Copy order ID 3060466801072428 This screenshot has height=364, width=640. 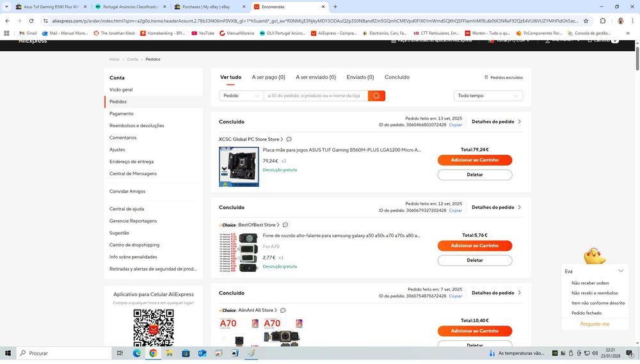click(x=456, y=125)
